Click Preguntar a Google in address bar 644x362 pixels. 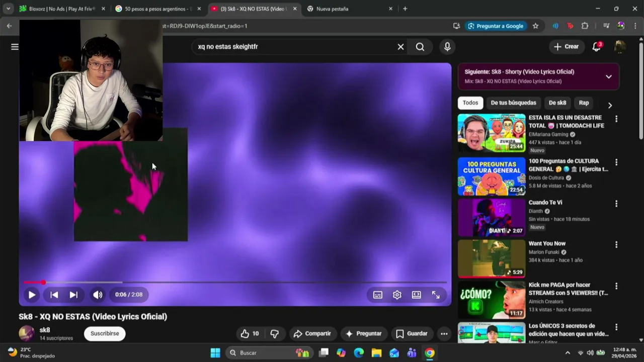coord(496,26)
